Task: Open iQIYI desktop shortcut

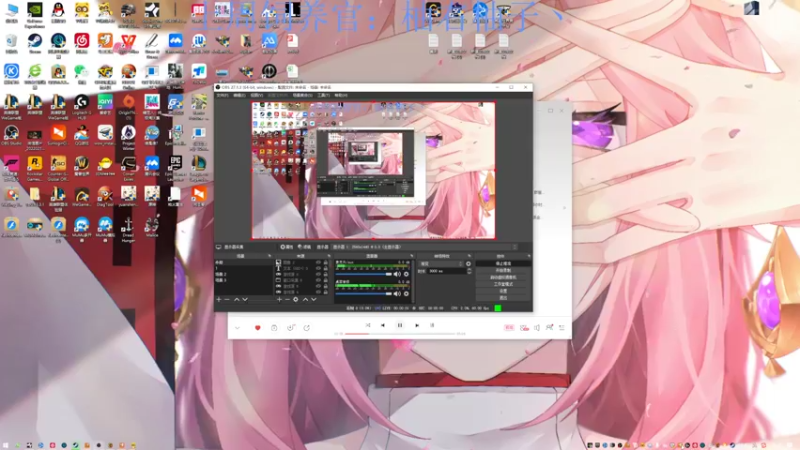Action: (x=105, y=104)
